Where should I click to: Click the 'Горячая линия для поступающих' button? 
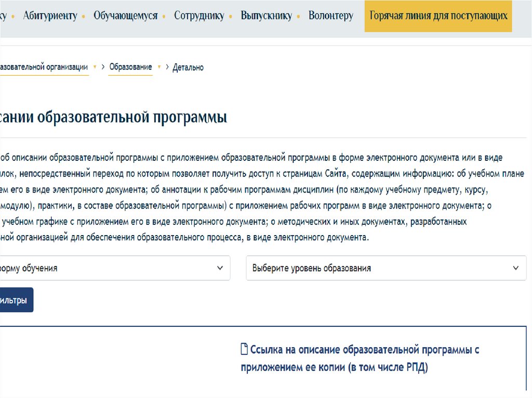(x=438, y=16)
